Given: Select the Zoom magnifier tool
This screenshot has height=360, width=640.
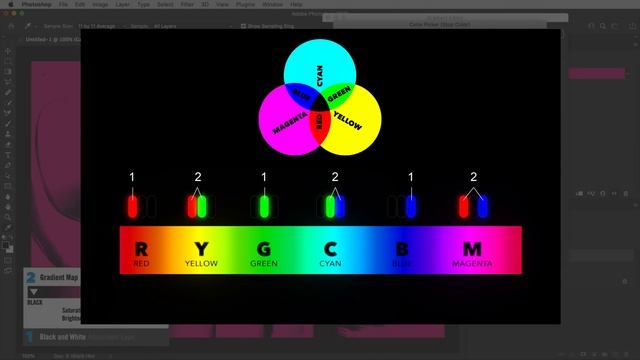Looking at the screenshot, I should tap(8, 217).
